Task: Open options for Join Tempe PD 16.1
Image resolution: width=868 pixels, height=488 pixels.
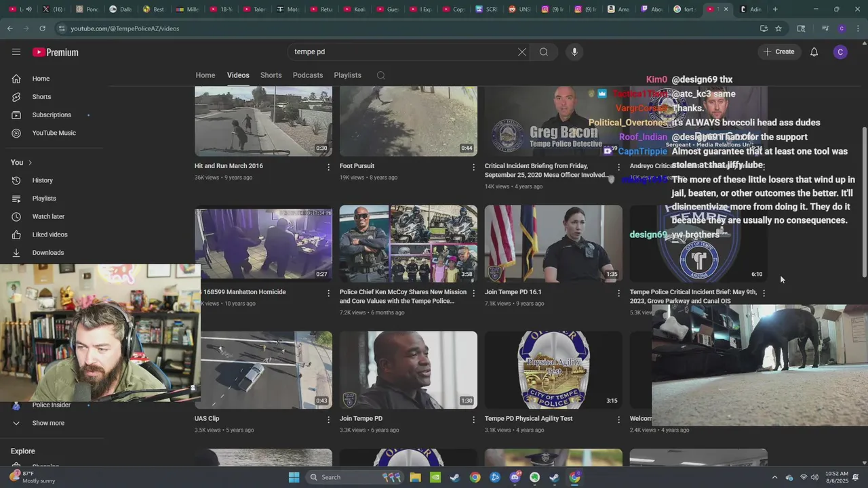Action: pos(618,293)
